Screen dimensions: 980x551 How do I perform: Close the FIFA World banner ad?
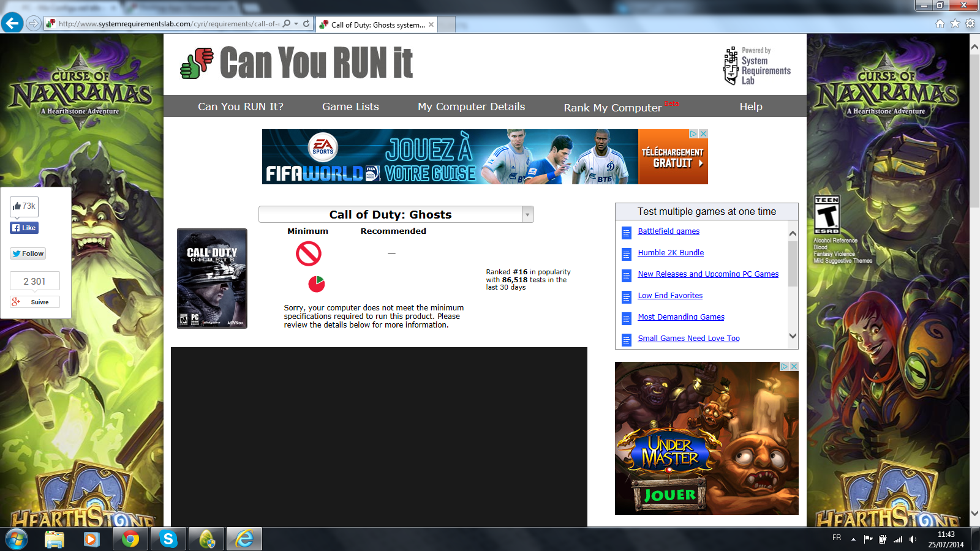coord(704,133)
